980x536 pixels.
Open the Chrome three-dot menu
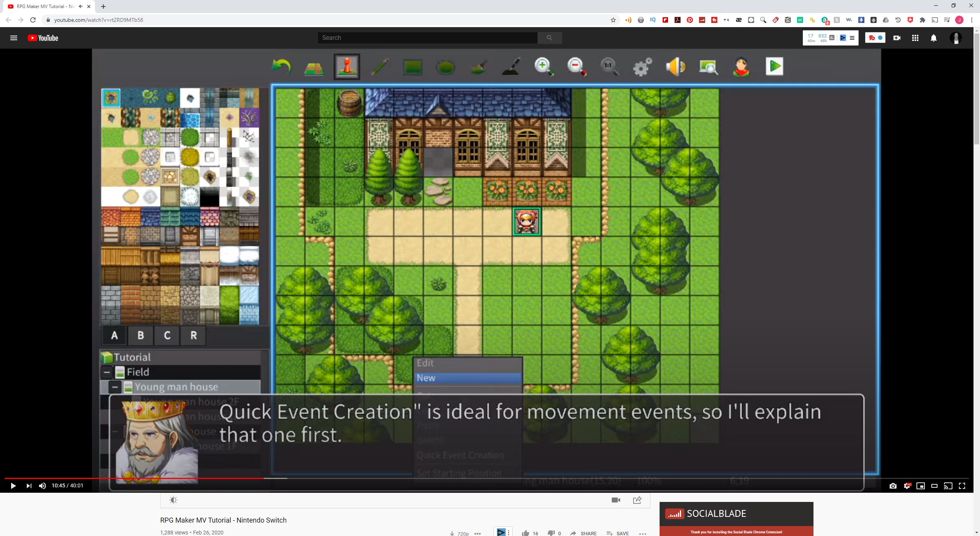click(x=972, y=20)
